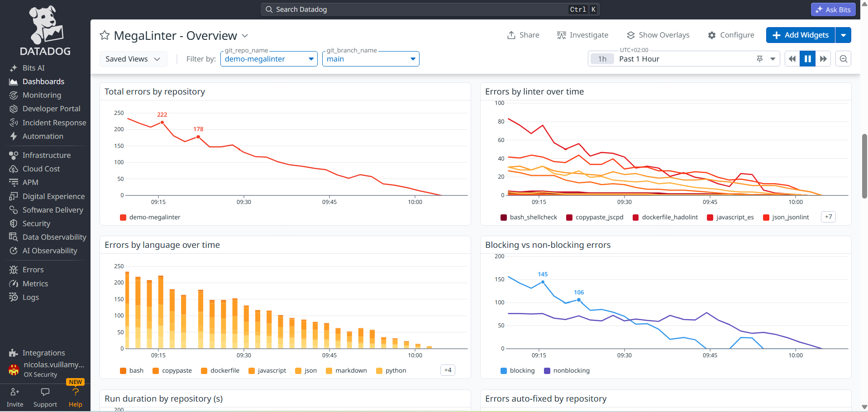Toggle copypaste_jscpd legend series
The image size is (868, 412).
595,217
